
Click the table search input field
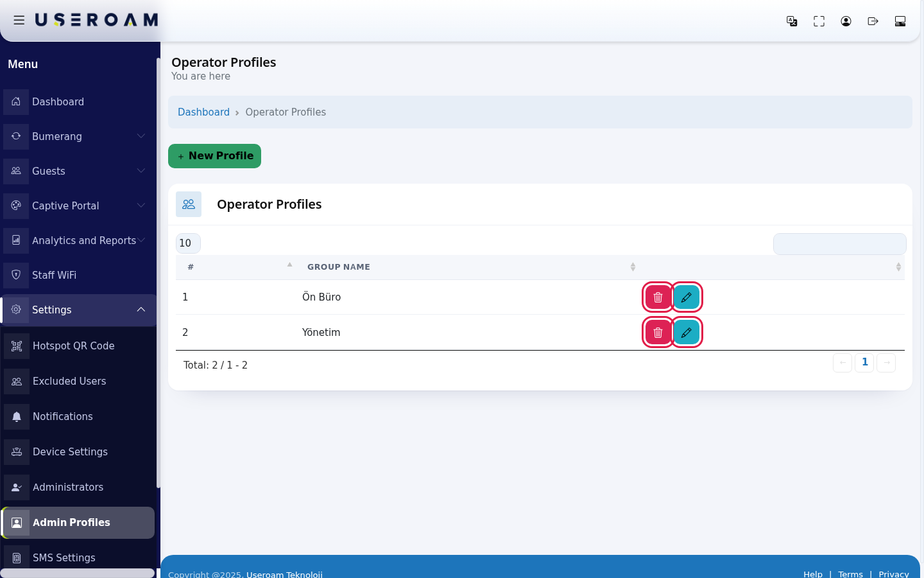(839, 244)
